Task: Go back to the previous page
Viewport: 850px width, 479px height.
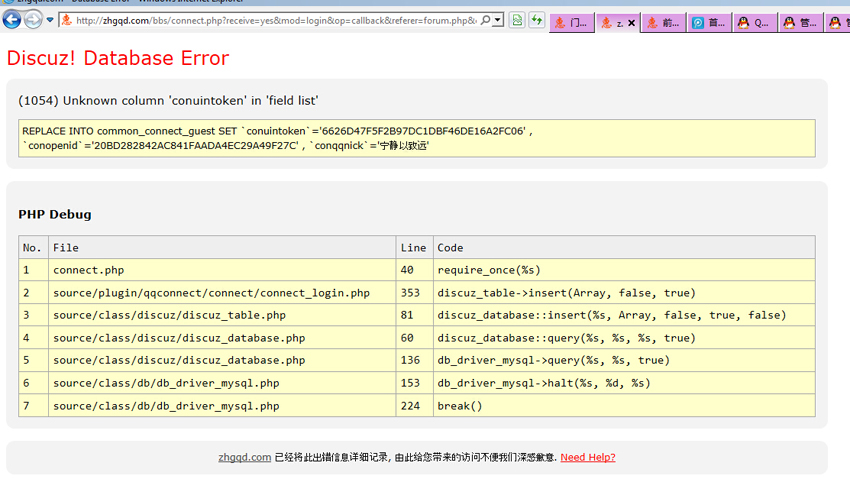Action: click(12, 20)
